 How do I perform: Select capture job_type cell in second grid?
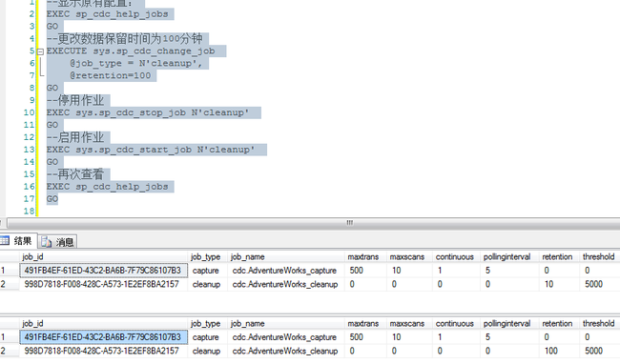(x=207, y=336)
